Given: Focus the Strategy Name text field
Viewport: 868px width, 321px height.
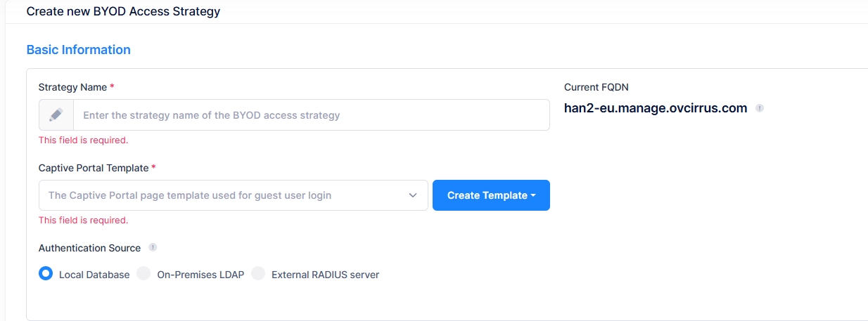Looking at the screenshot, I should (x=309, y=114).
